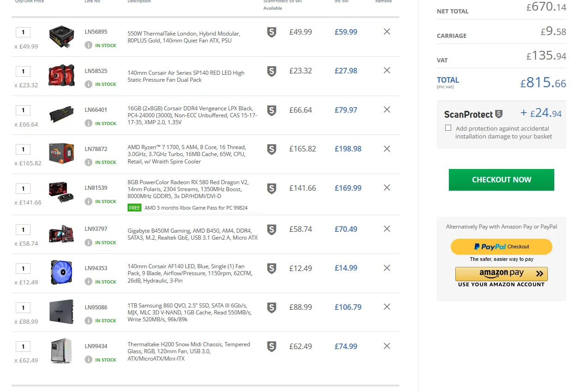Image resolution: width=582 pixels, height=392 pixels.
Task: Enable ScanProtect accidental damage protection checkbox
Action: (448, 128)
